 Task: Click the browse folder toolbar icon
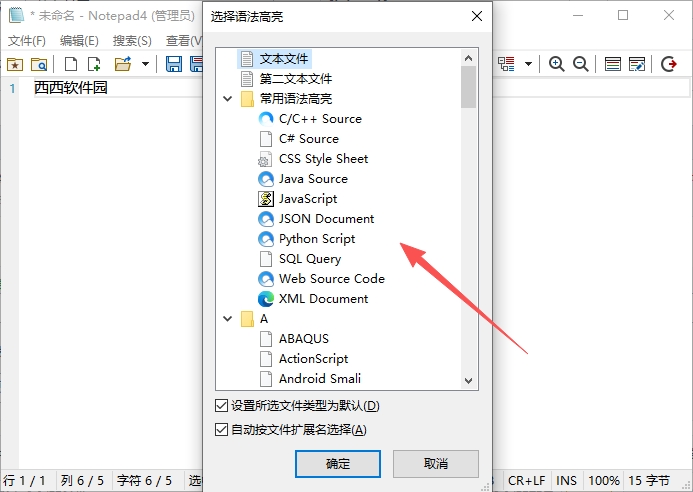point(39,65)
